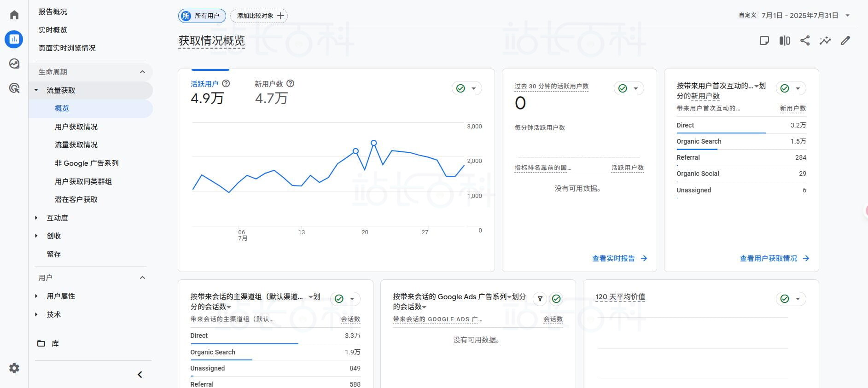
Task: Click the filter icon on Google Ads card
Action: 540,299
